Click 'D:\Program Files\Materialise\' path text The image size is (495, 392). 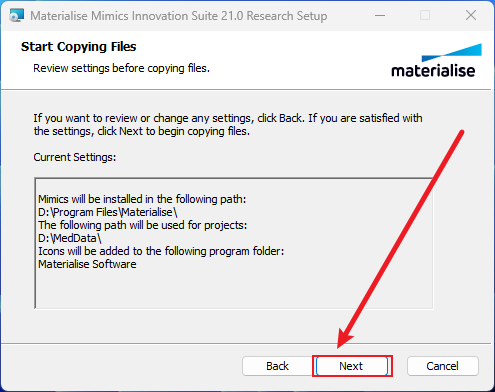(x=108, y=212)
